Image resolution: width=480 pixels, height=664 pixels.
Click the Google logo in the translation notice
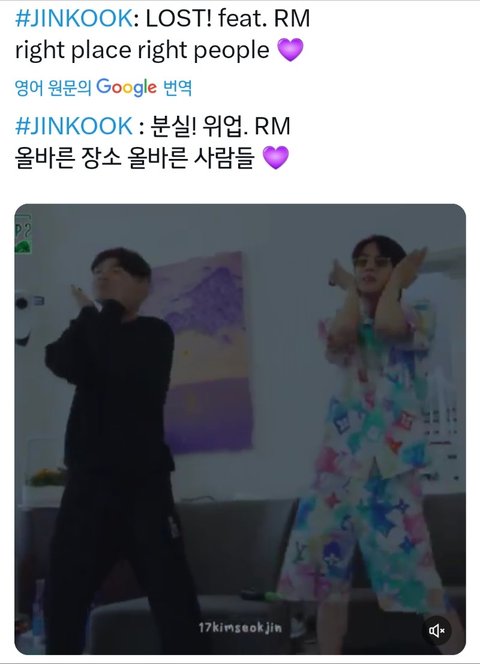127,88
